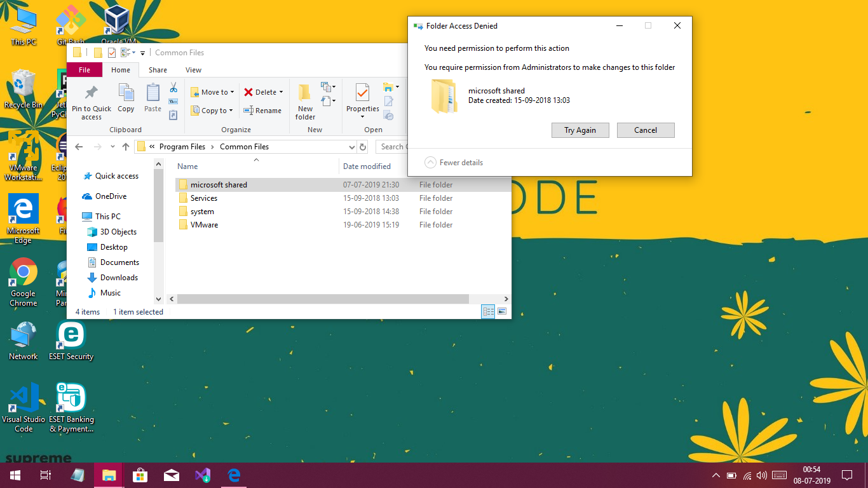Open Visual Studio from taskbar

click(x=203, y=475)
